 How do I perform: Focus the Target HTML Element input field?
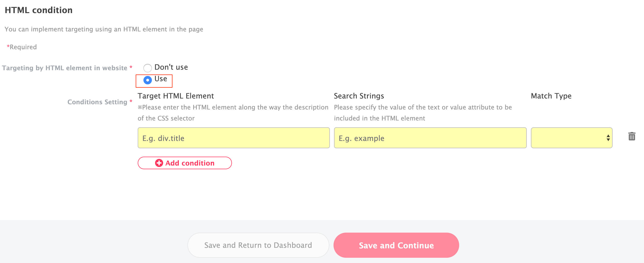click(234, 138)
